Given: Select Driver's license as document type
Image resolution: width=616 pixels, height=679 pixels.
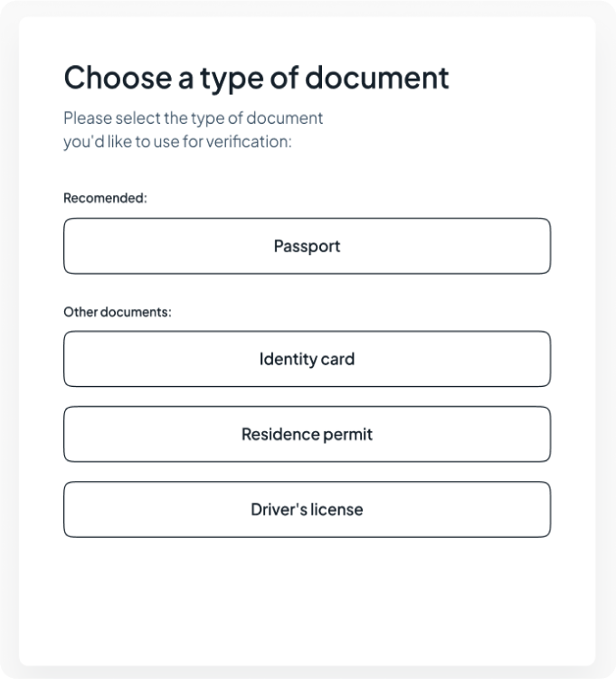Looking at the screenshot, I should (308, 510).
